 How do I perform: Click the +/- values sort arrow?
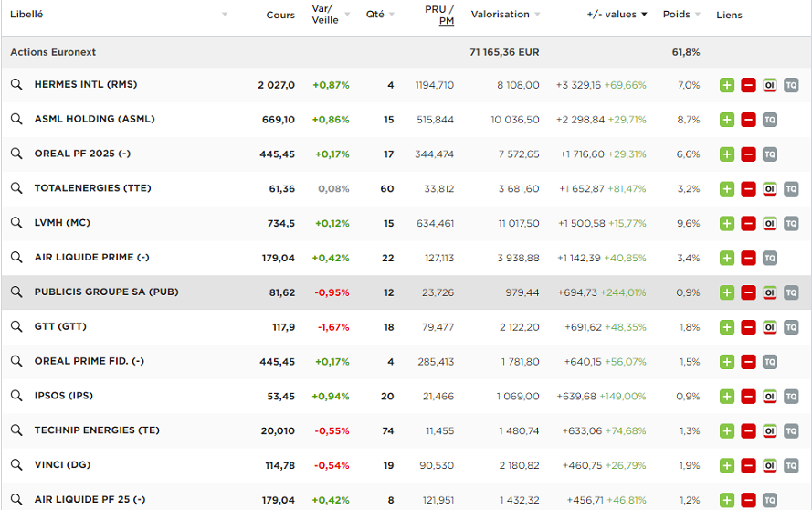(644, 15)
